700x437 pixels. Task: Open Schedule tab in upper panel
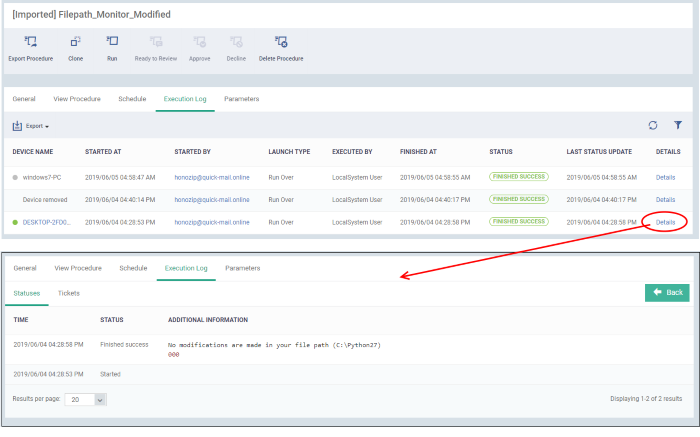[x=132, y=99]
